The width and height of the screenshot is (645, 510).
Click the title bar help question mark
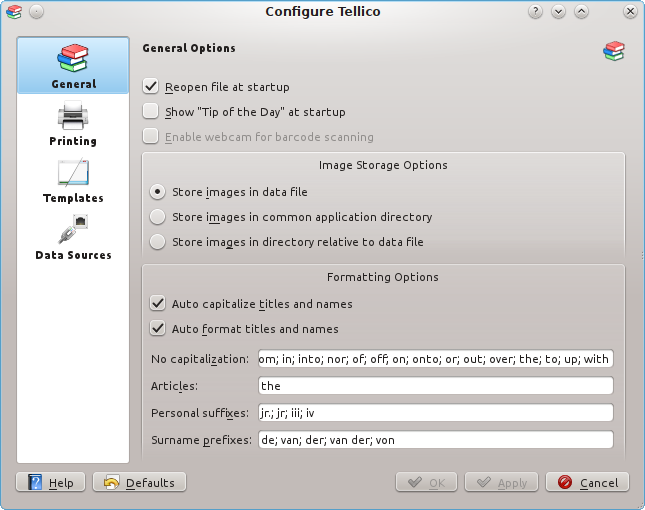coord(536,12)
